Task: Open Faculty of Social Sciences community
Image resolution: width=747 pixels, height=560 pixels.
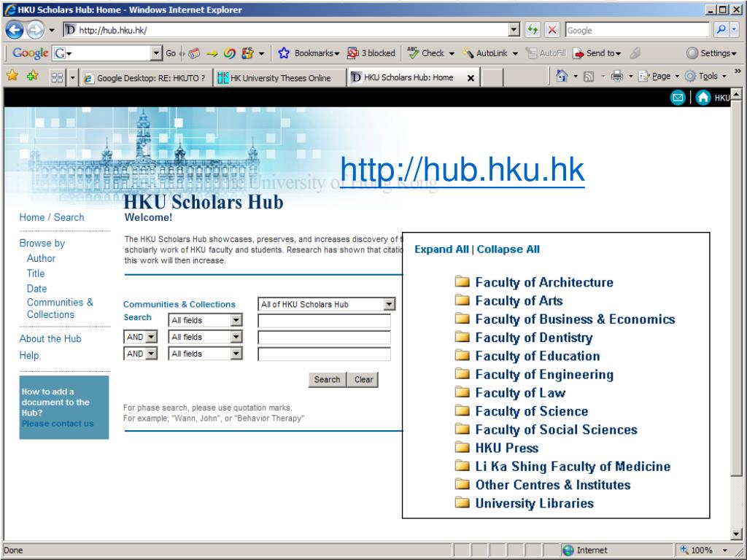Action: 557,429
